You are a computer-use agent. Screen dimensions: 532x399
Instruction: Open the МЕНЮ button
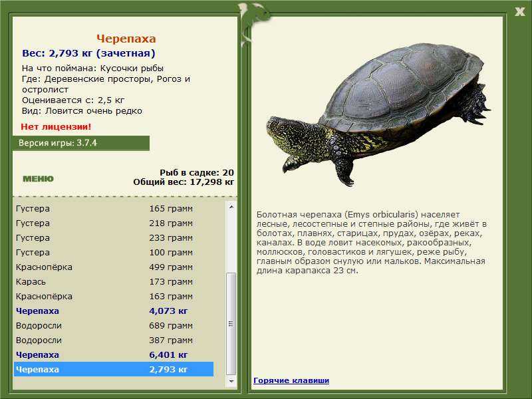coord(39,179)
